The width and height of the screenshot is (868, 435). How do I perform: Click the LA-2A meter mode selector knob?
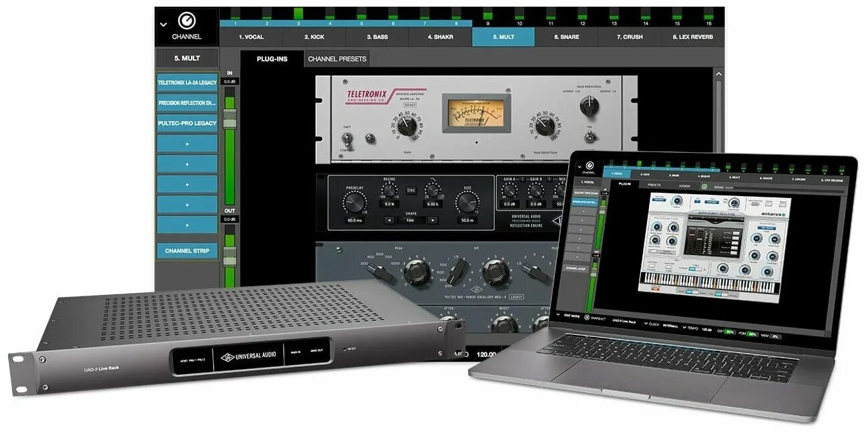click(x=589, y=105)
